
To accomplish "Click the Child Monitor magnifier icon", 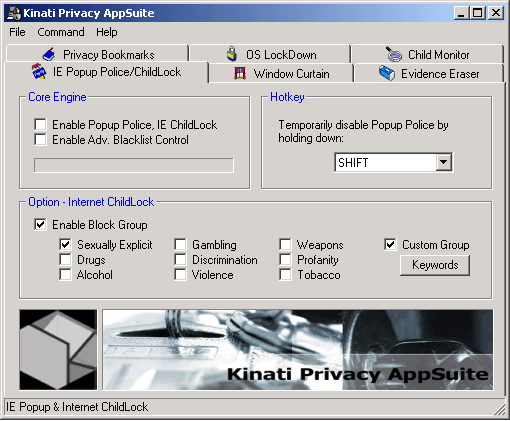I will 394,54.
